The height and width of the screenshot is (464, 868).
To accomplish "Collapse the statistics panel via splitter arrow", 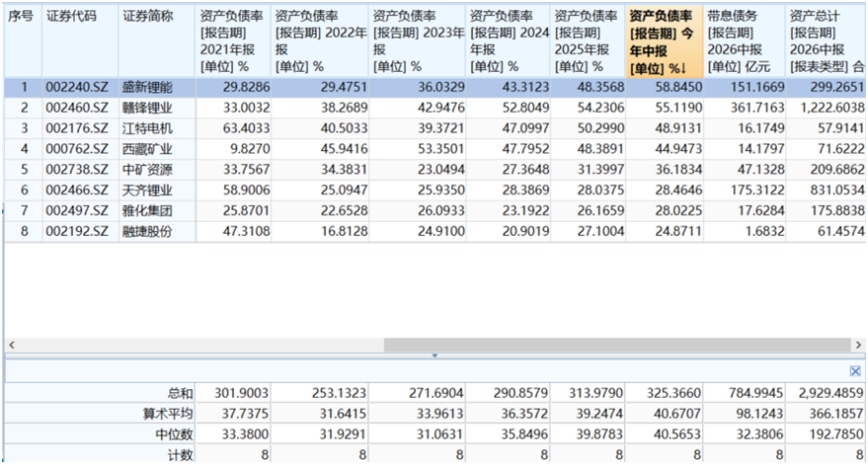I will tap(434, 355).
